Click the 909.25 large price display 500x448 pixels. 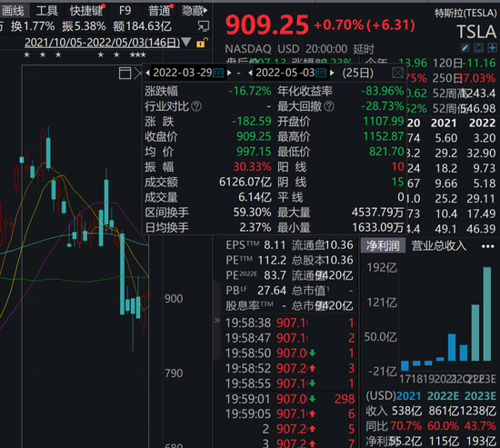(267, 25)
